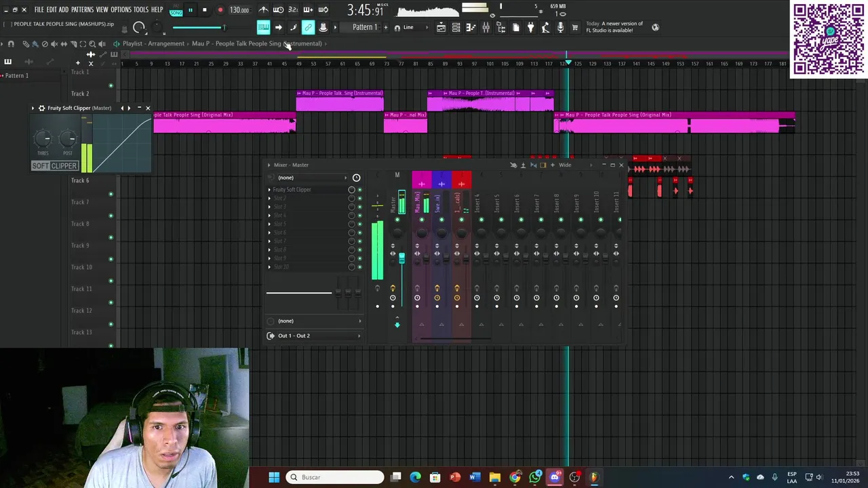
Task: Expand the Slot 5 arrow in mixer
Action: tap(269, 224)
